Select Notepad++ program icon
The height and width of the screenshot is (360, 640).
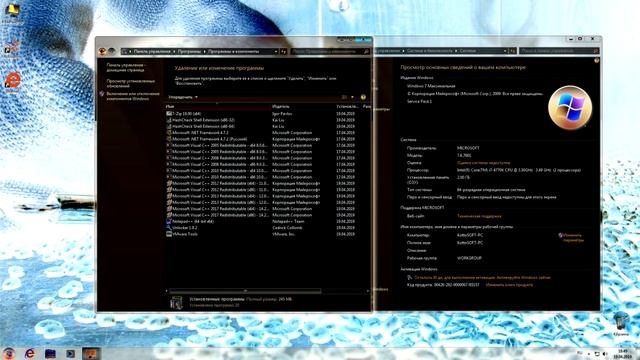(x=169, y=221)
